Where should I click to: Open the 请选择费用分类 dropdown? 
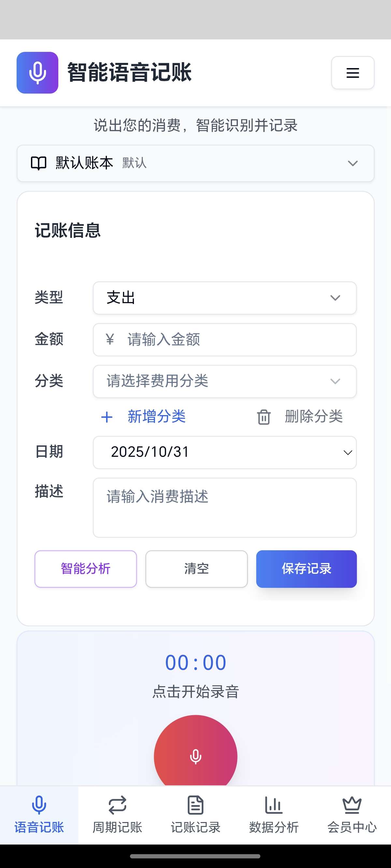pos(224,382)
